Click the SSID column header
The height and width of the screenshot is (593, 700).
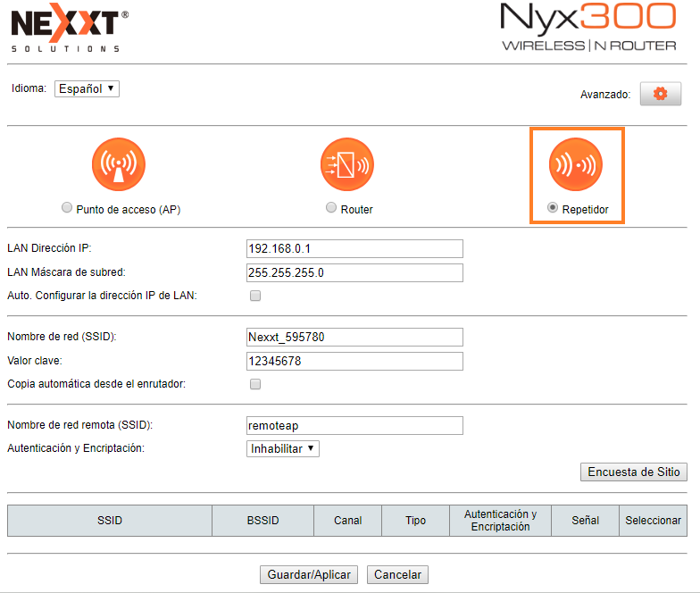[110, 521]
